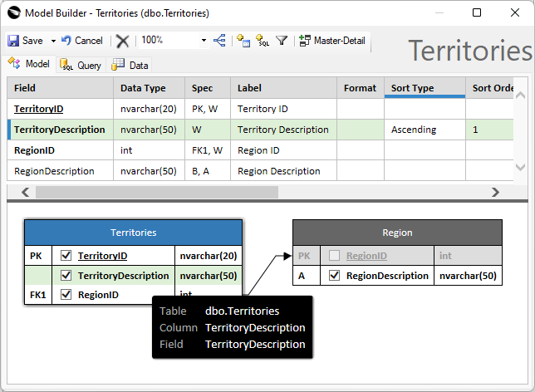Click the sort order value 1

[489, 130]
